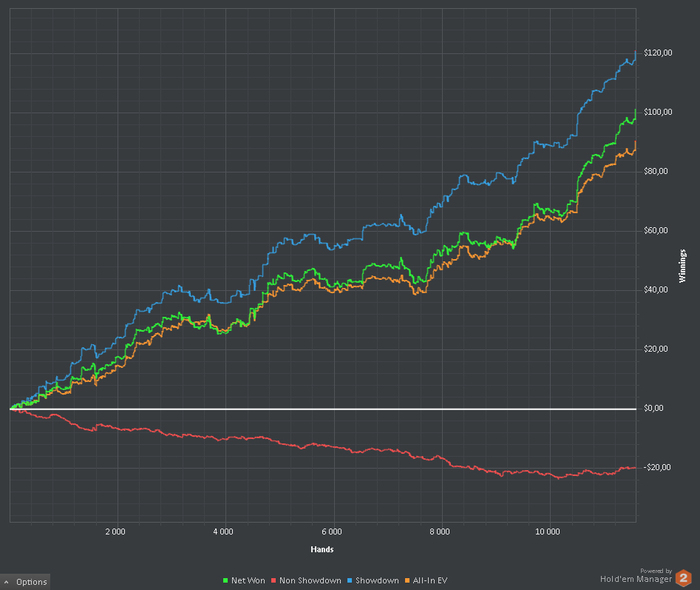Click the 2 000 hands axis label
This screenshot has height=590, width=700.
(x=115, y=532)
